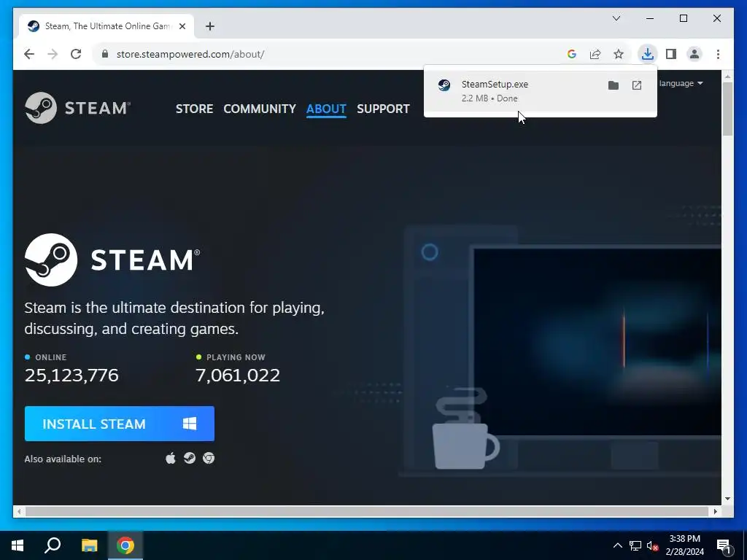The image size is (747, 560).
Task: Click the network tray icon
Action: [x=635, y=545]
